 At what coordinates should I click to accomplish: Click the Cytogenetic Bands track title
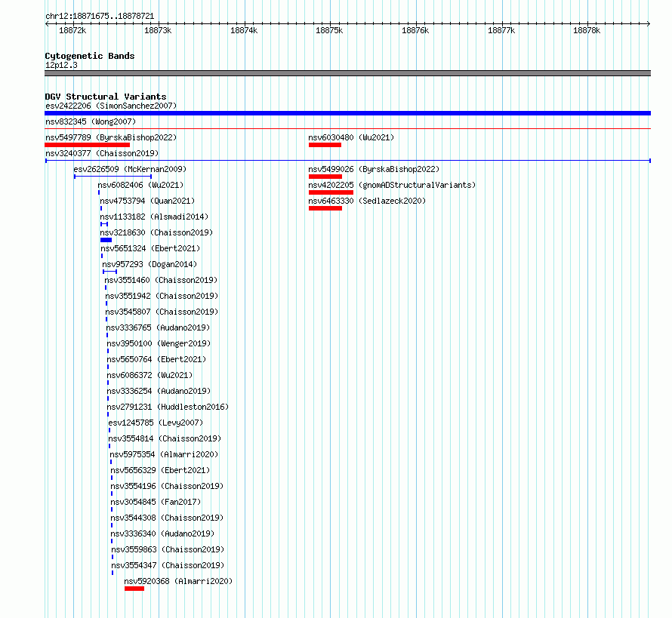click(x=90, y=56)
